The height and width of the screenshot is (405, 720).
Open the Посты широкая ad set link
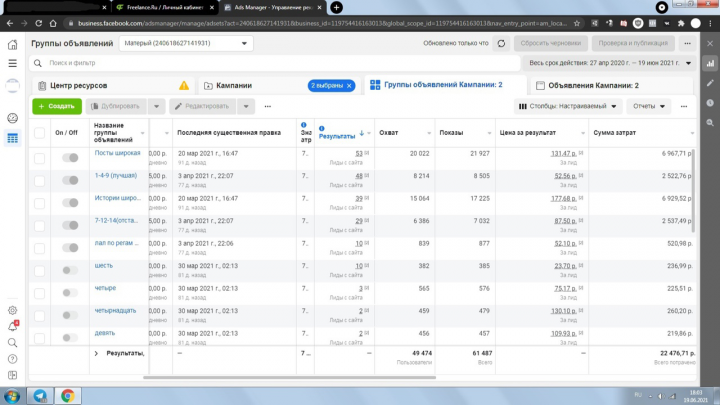pyautogui.click(x=118, y=153)
